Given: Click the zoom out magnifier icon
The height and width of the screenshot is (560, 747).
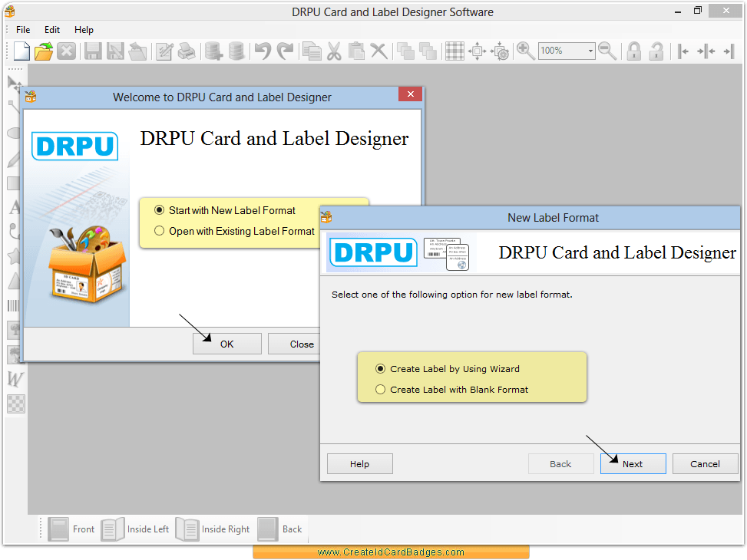Looking at the screenshot, I should pyautogui.click(x=607, y=51).
